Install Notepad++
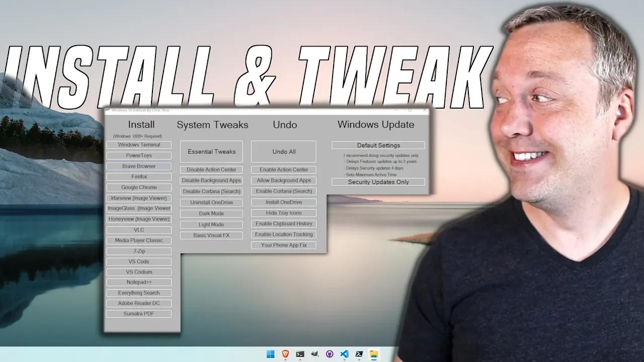Screen dimensions: 644x362 click(x=139, y=282)
